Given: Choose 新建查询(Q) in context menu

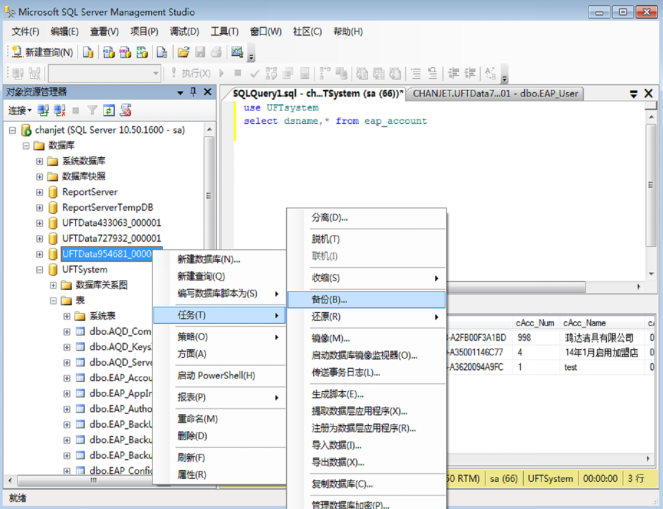Looking at the screenshot, I should (219, 276).
